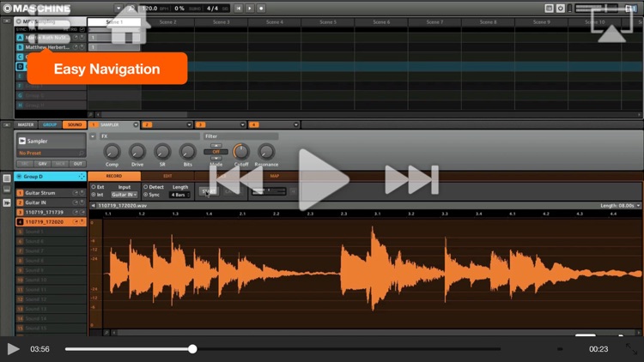
Task: Skip to next chapter with forward overlay
Action: coord(411,179)
